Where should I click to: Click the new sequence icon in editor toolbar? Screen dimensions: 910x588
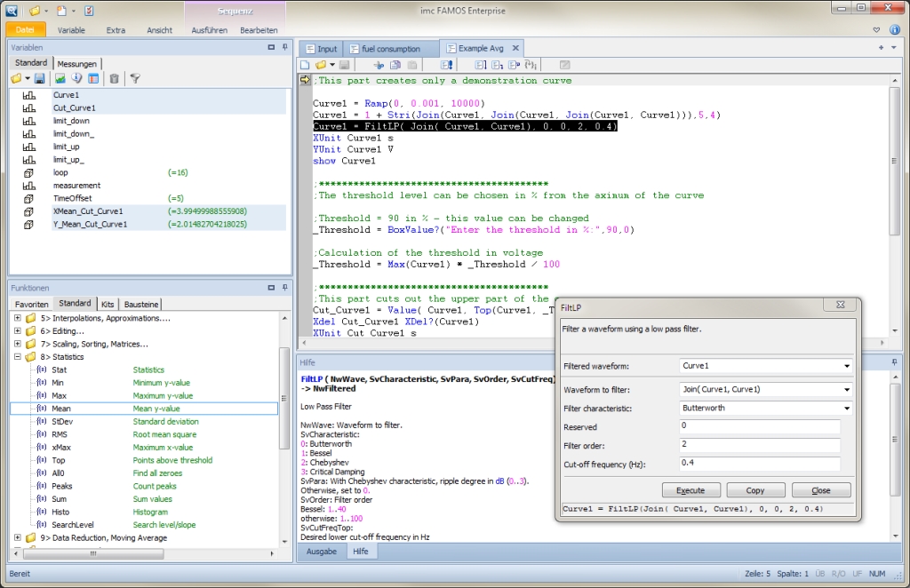(305, 65)
